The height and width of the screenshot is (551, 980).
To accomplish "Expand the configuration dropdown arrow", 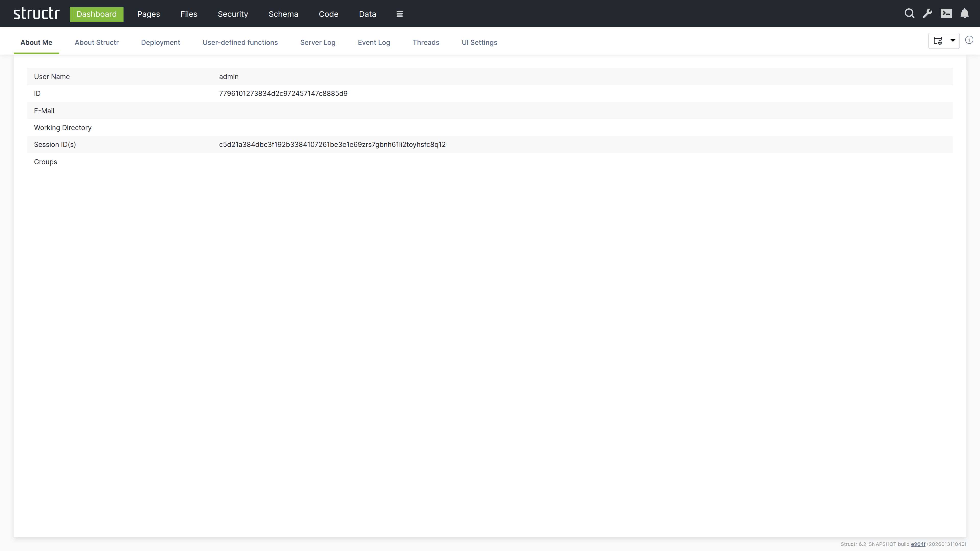I will 953,41.
